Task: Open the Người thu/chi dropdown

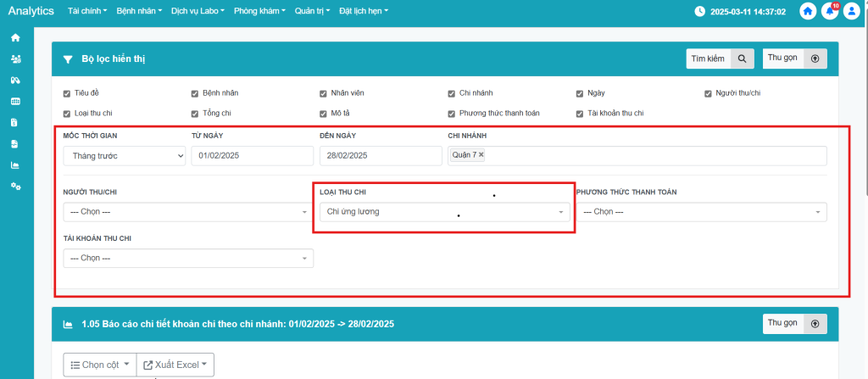Action: pos(187,212)
